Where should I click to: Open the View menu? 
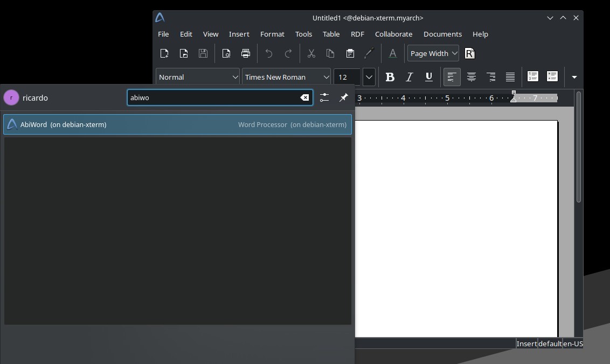211,34
